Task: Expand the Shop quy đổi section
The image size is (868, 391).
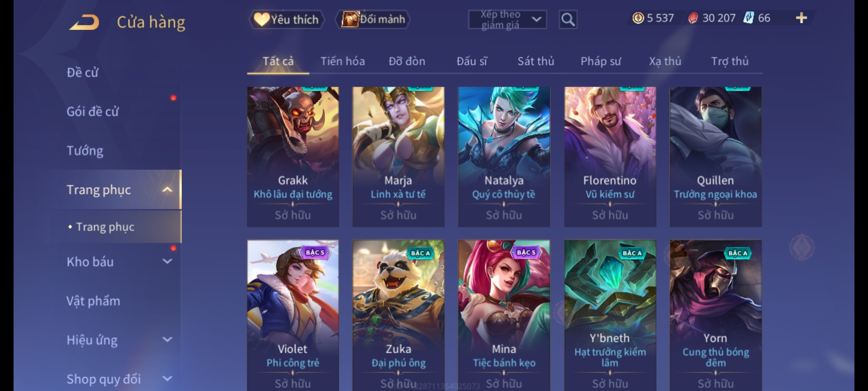Action: 167,379
